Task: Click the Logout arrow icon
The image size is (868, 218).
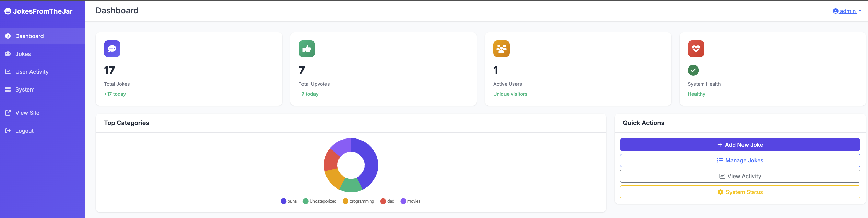Action: [x=8, y=131]
